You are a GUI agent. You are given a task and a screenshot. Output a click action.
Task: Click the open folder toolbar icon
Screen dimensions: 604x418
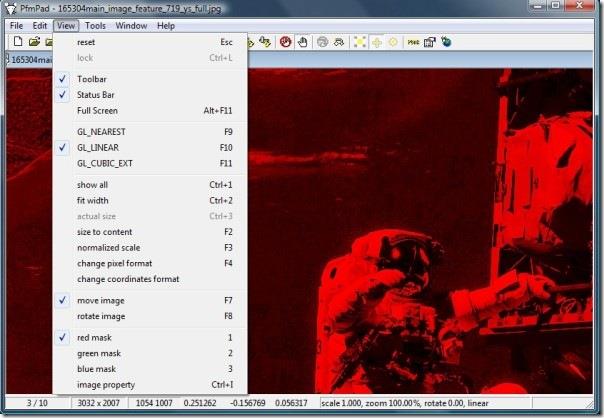[x=34, y=42]
